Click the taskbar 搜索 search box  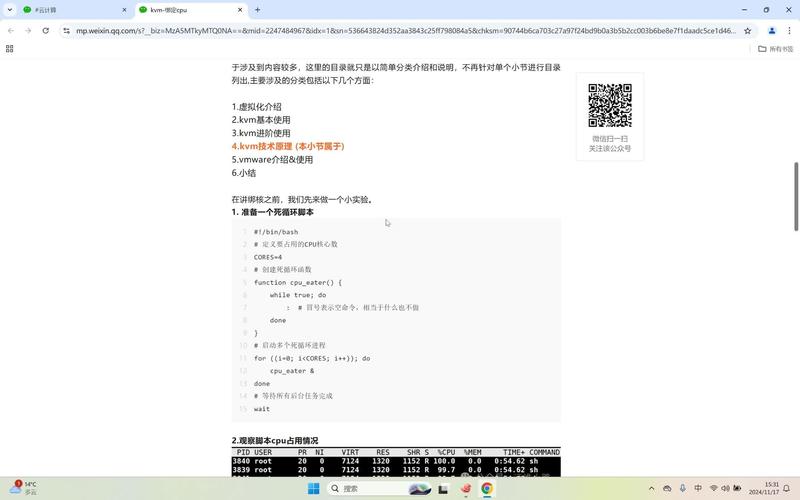pyautogui.click(x=379, y=488)
